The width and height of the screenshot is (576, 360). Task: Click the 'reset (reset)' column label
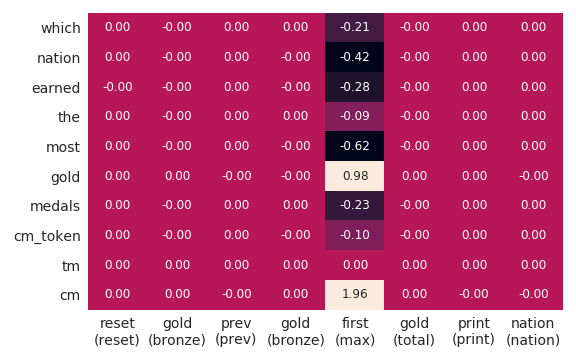tap(117, 331)
